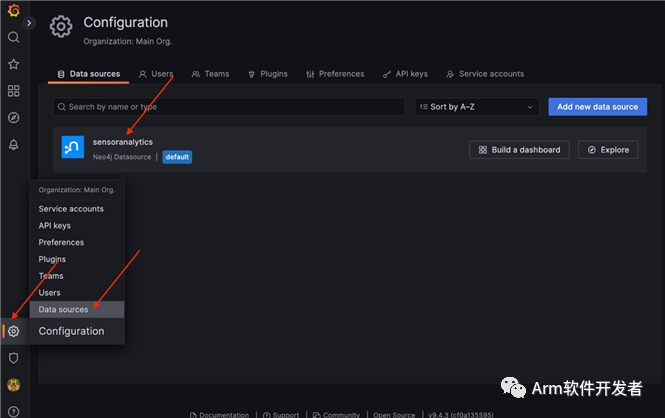Open the user profile avatar
The image size is (665, 418).
point(14,385)
